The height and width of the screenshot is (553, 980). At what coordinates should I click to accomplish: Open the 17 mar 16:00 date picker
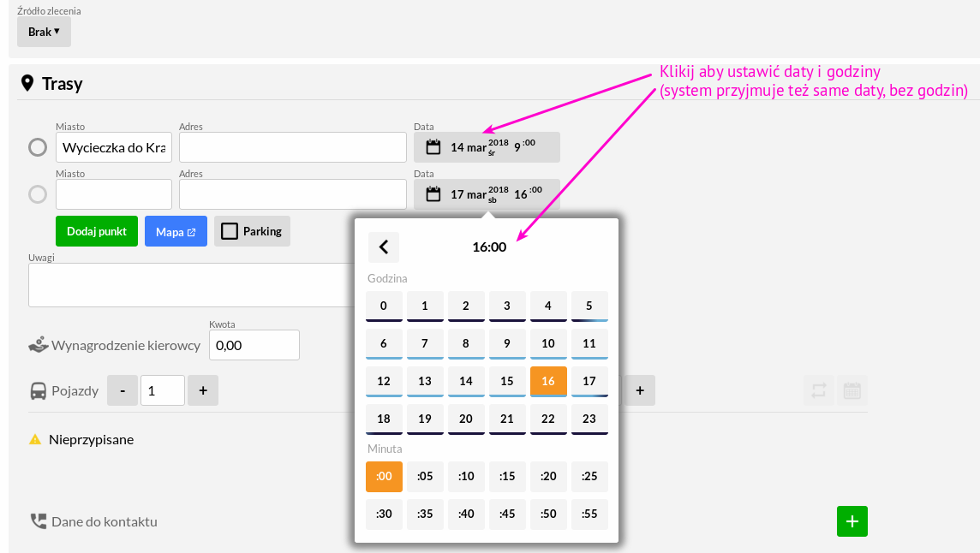(x=487, y=194)
